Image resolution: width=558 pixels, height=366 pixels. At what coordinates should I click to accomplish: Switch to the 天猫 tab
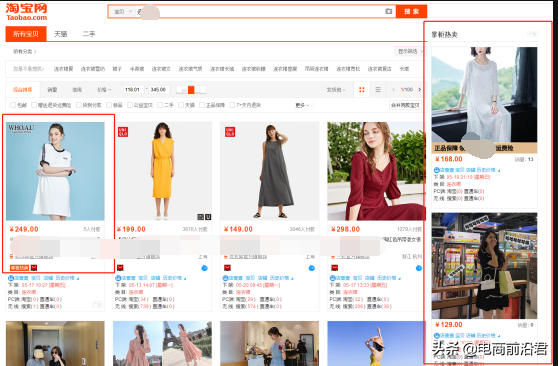60,34
